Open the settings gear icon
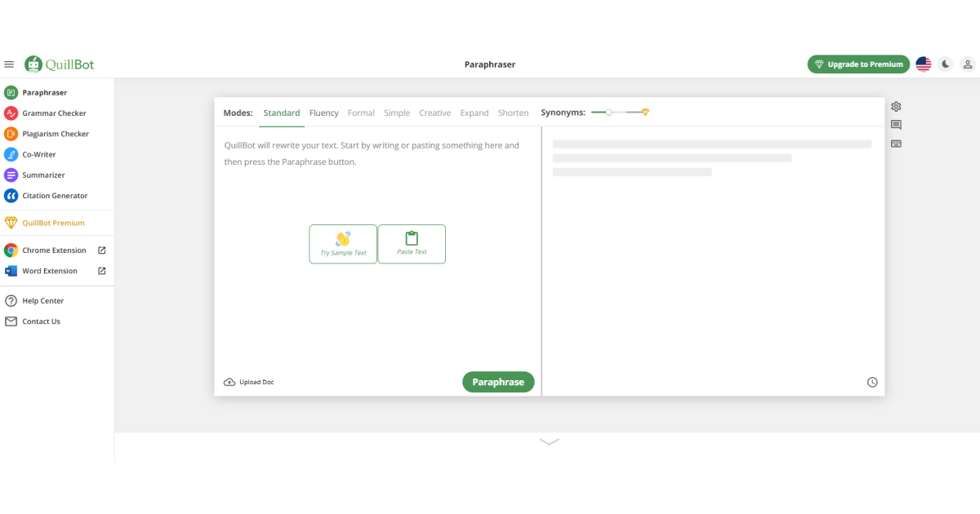This screenshot has width=980, height=514. tap(896, 107)
